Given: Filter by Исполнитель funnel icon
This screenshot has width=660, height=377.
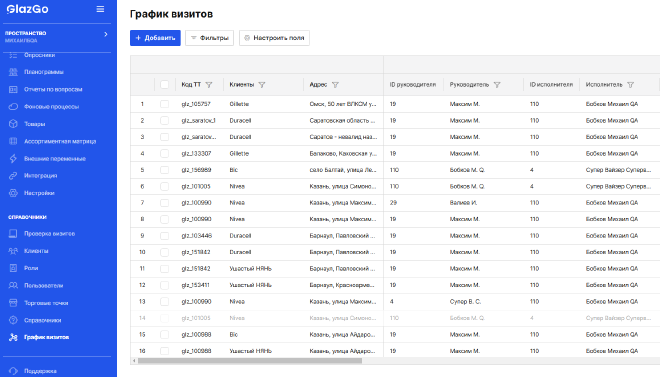Looking at the screenshot, I should tap(630, 85).
